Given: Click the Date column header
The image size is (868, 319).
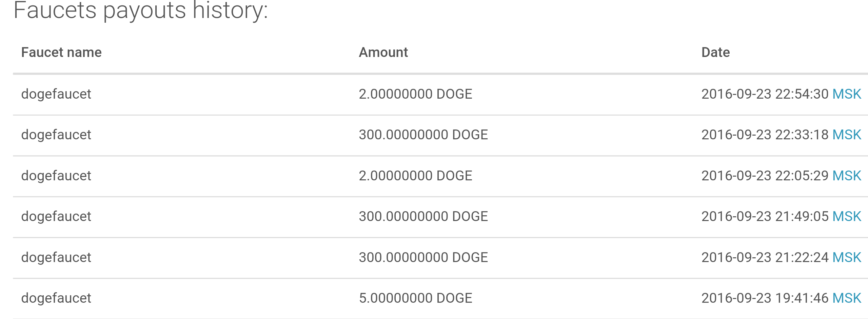Looking at the screenshot, I should [x=715, y=52].
